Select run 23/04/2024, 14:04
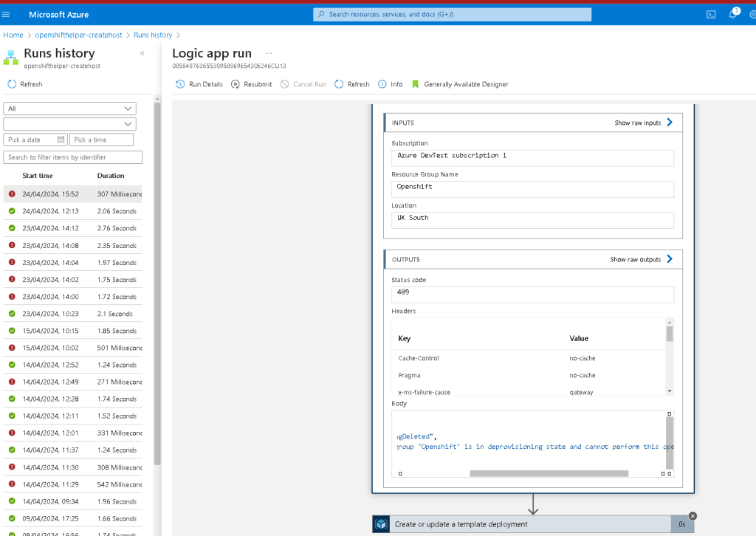Screen dimensions: 756x536 [73, 262]
